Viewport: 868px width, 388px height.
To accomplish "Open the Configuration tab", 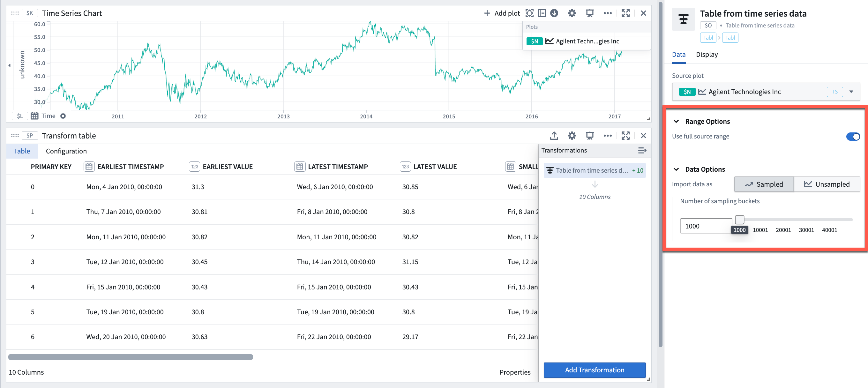I will (66, 151).
